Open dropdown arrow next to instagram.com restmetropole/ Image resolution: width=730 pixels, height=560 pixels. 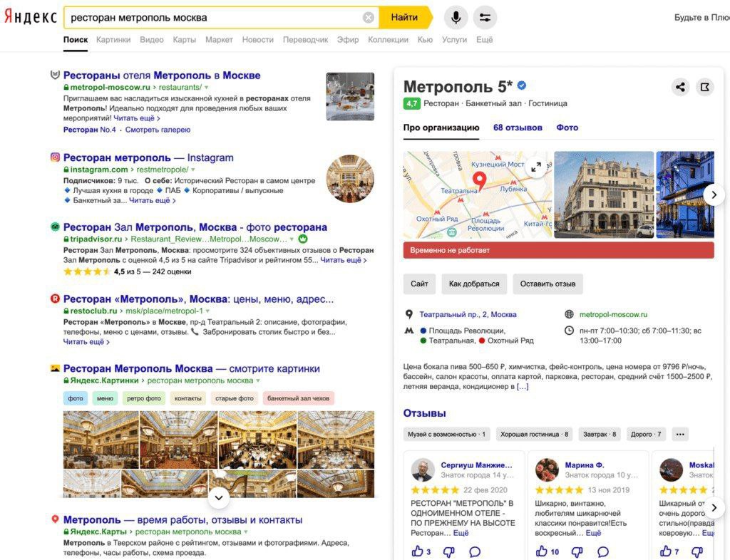192,170
